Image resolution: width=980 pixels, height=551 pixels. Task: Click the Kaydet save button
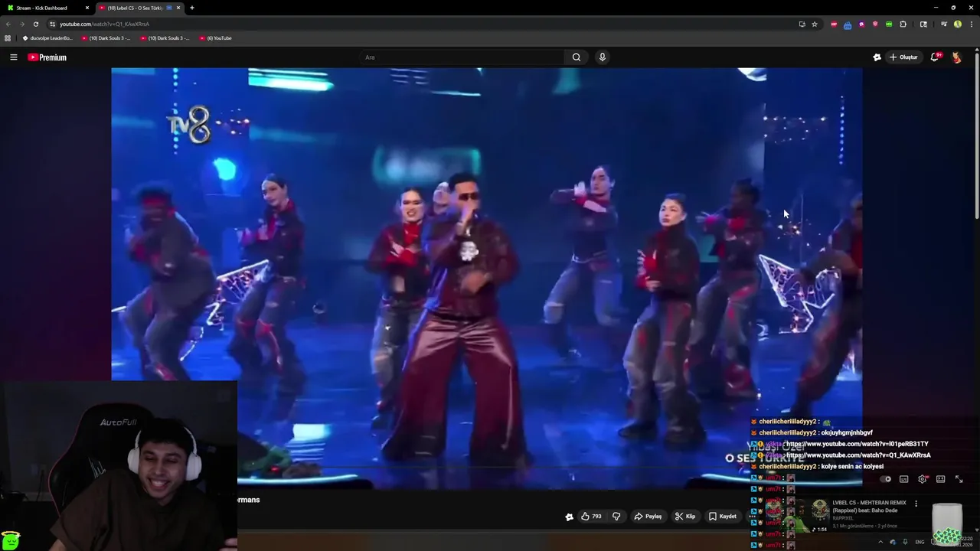pyautogui.click(x=723, y=517)
